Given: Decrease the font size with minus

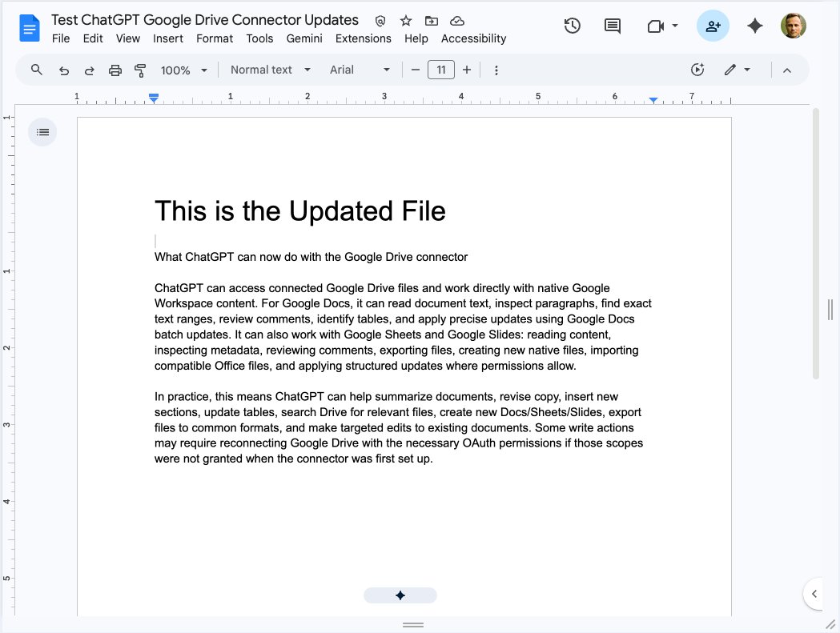Looking at the screenshot, I should pyautogui.click(x=415, y=70).
